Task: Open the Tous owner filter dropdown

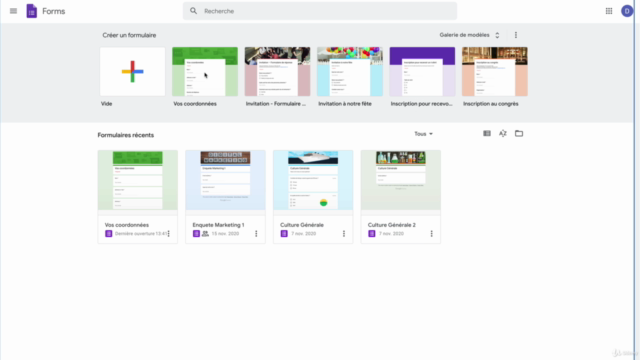Action: point(423,134)
